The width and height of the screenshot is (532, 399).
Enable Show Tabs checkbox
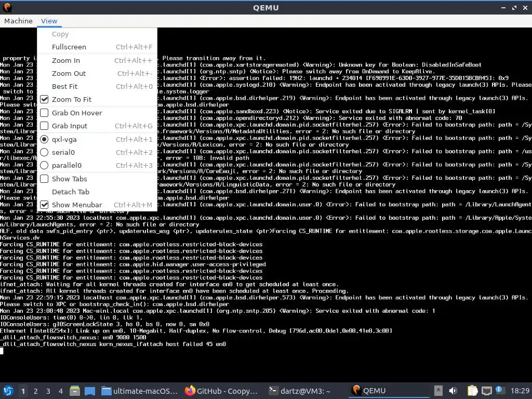tap(44, 179)
